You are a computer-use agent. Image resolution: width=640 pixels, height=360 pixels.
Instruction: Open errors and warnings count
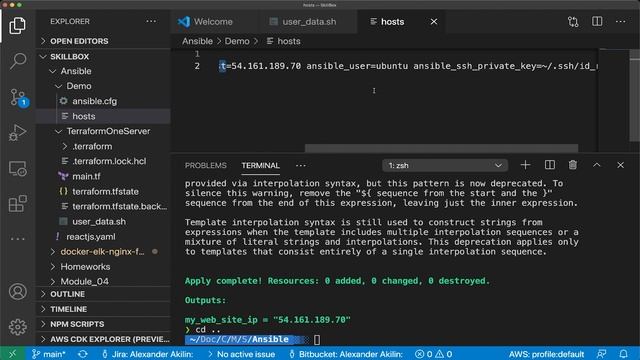point(433,354)
